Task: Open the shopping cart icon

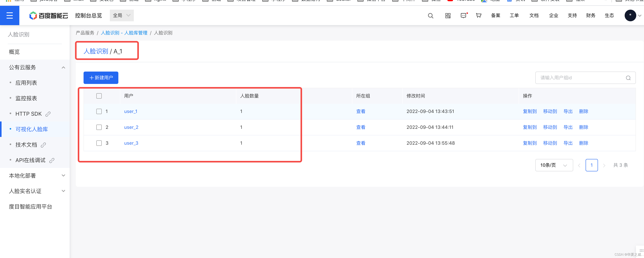Action: (x=478, y=15)
